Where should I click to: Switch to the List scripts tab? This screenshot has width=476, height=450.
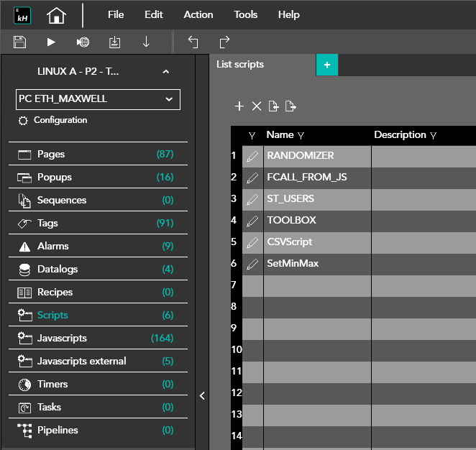(x=240, y=65)
